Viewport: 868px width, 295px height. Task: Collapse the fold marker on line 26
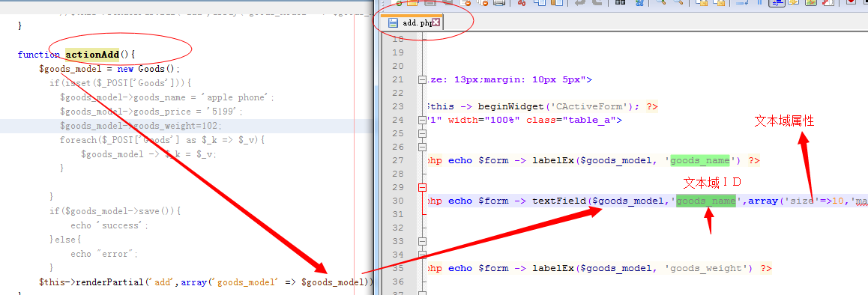click(422, 147)
